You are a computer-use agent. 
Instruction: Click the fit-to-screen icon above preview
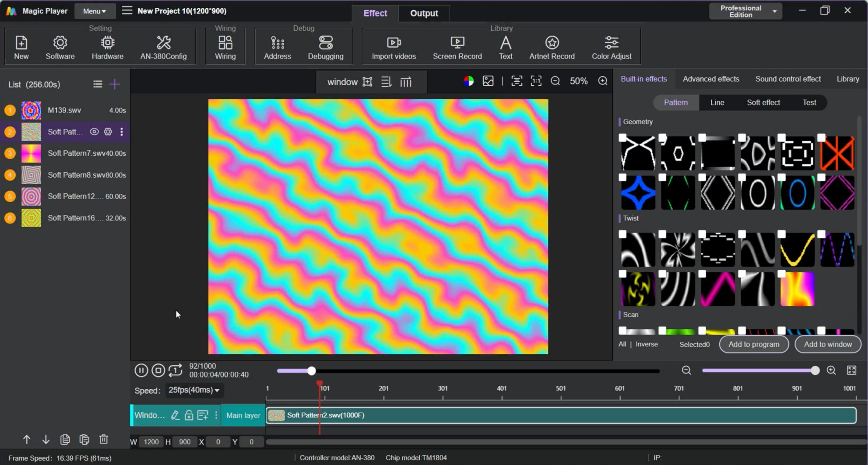tap(517, 81)
